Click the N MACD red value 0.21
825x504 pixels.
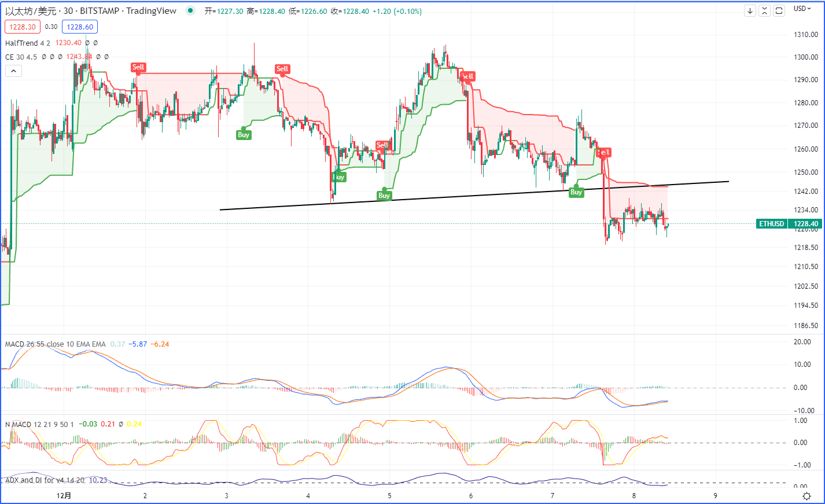[108, 424]
